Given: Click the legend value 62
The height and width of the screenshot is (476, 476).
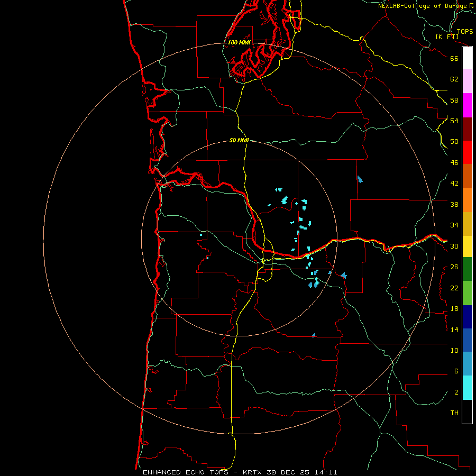Looking at the screenshot, I should (x=454, y=79).
